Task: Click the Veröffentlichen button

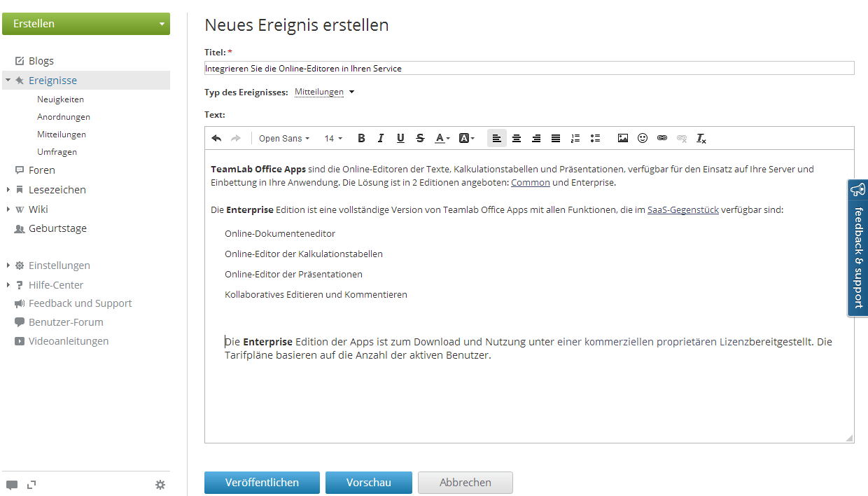Action: click(x=262, y=483)
